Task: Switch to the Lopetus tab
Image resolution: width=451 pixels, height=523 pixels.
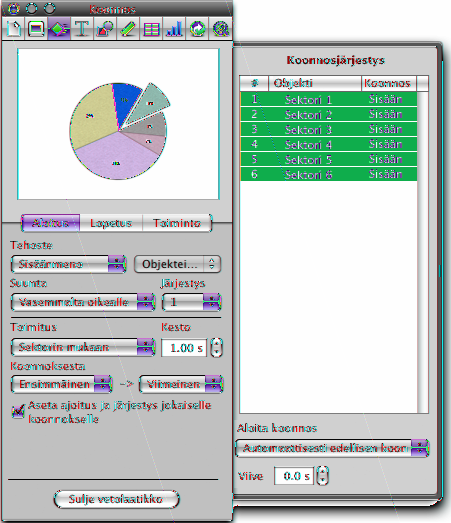Action: point(111,223)
